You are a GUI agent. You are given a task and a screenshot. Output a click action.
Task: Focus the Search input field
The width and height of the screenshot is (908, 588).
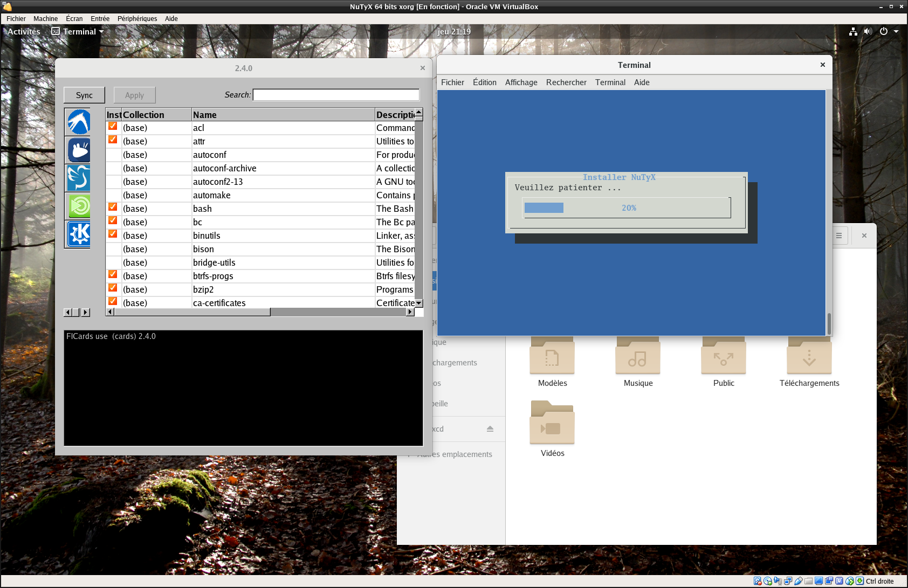coord(336,95)
